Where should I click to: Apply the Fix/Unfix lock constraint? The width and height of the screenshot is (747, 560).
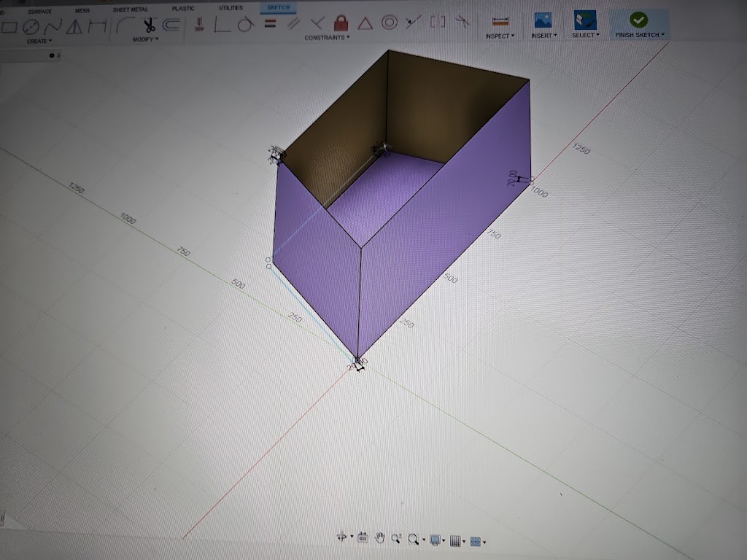click(341, 23)
